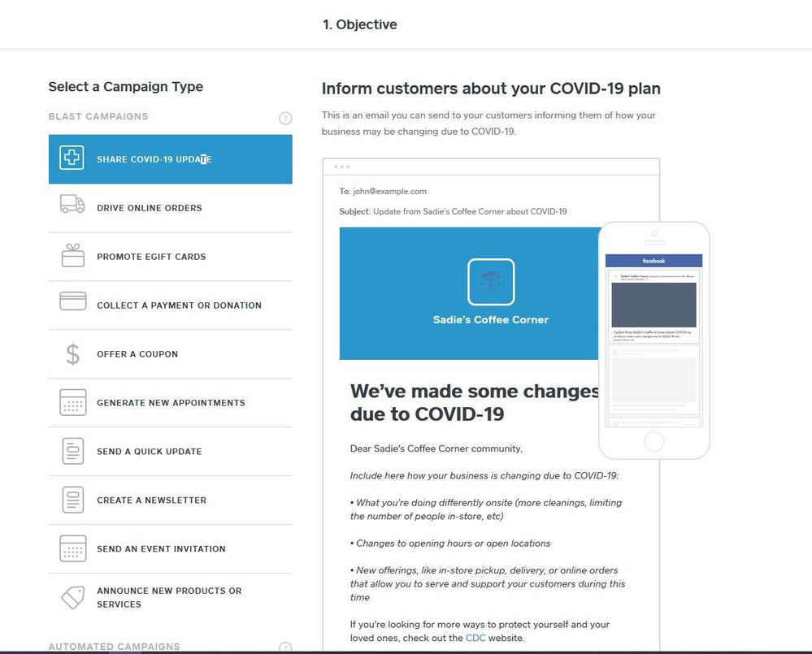Pick the Offer a Coupon option

click(137, 354)
